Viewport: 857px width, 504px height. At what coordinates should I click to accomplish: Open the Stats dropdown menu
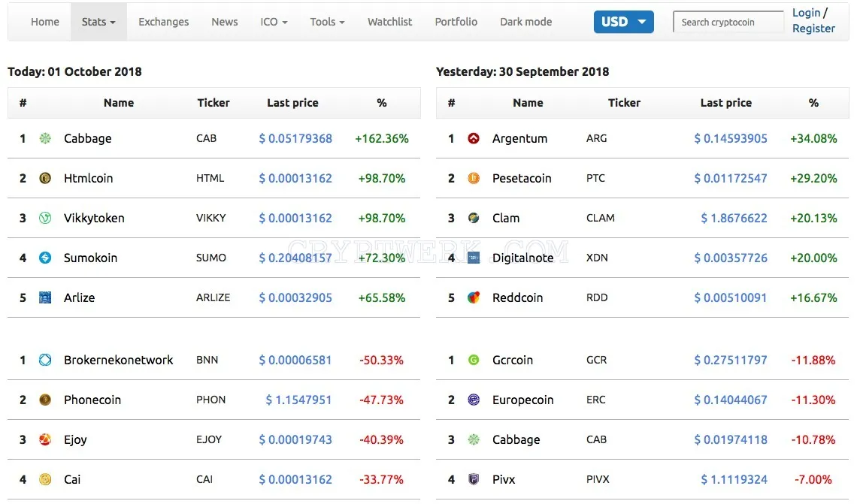point(98,22)
